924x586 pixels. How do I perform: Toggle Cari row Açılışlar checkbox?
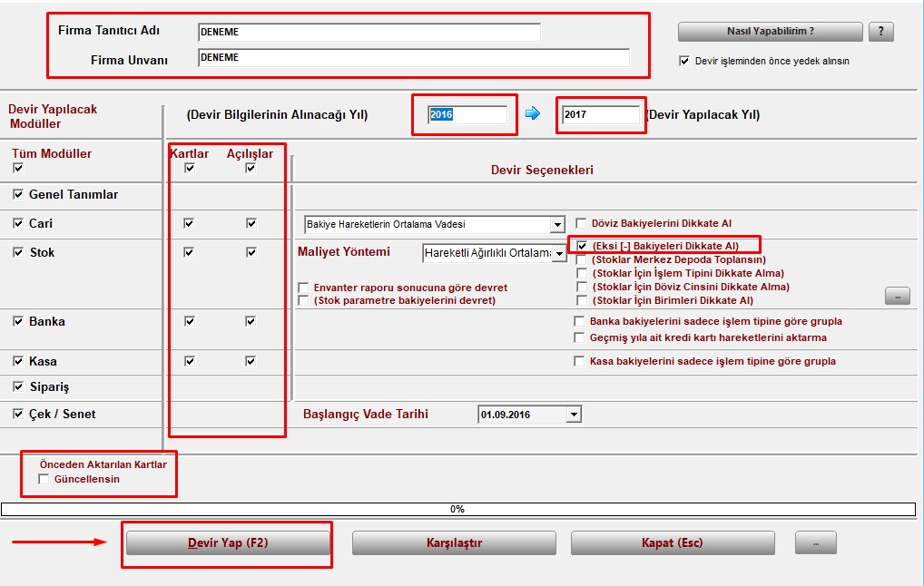pyautogui.click(x=251, y=223)
